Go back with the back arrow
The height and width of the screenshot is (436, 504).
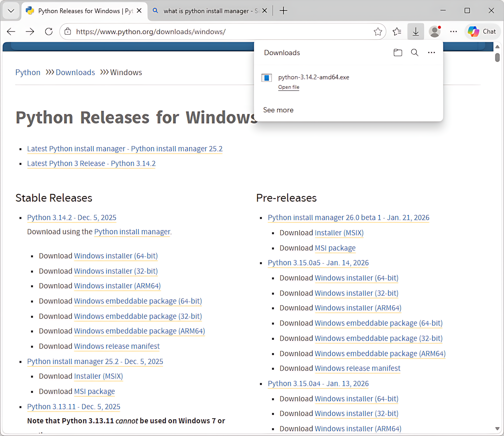coord(11,32)
